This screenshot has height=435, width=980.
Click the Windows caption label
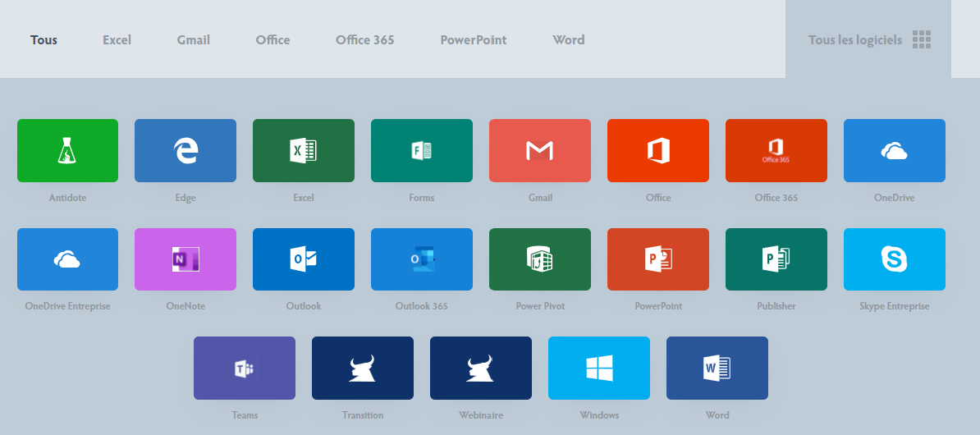pos(598,415)
